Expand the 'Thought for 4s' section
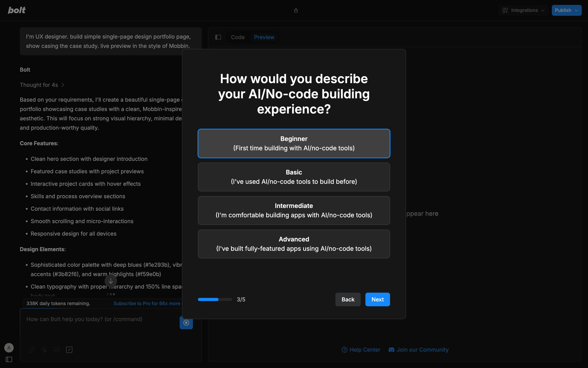The height and width of the screenshot is (368, 588). (42, 85)
